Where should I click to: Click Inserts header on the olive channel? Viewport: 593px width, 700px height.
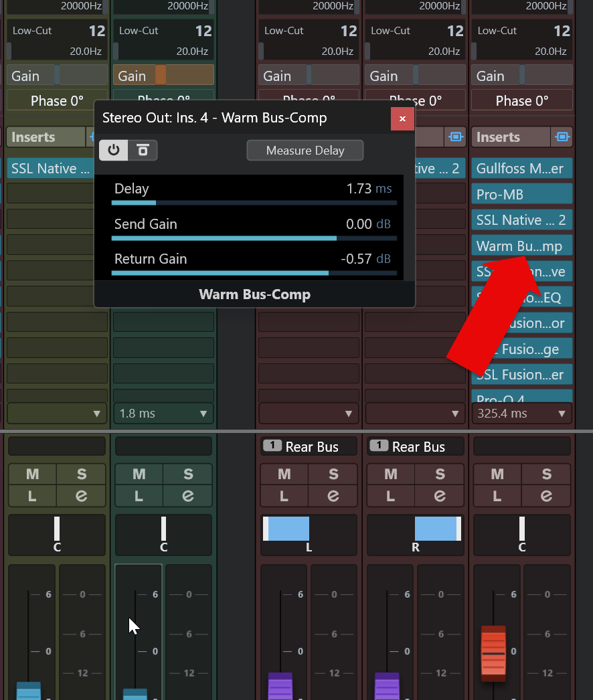pyautogui.click(x=46, y=137)
